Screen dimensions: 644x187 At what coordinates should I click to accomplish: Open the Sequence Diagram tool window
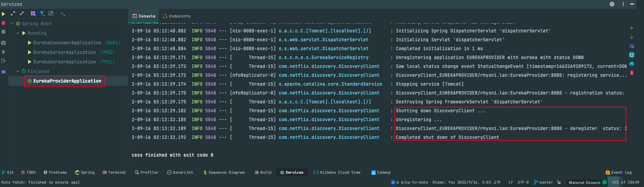click(224, 172)
